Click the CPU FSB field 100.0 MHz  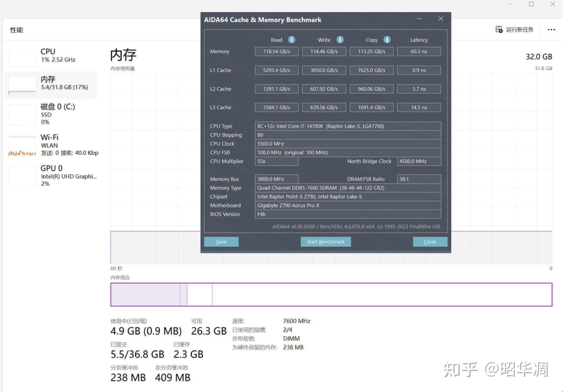point(348,152)
